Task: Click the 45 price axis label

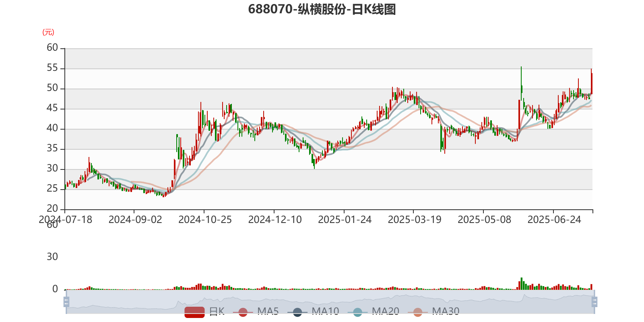Action: pyautogui.click(x=52, y=108)
